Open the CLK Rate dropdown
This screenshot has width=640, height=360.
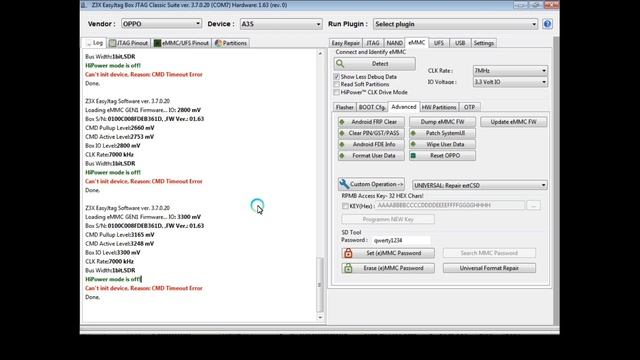(x=510, y=71)
